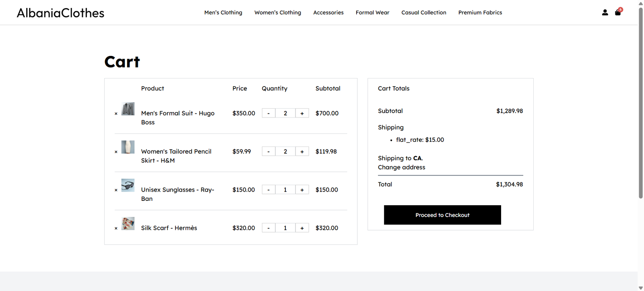The width and height of the screenshot is (644, 291).
Task: Click the Silk Scarf product thumbnail
Action: (128, 223)
